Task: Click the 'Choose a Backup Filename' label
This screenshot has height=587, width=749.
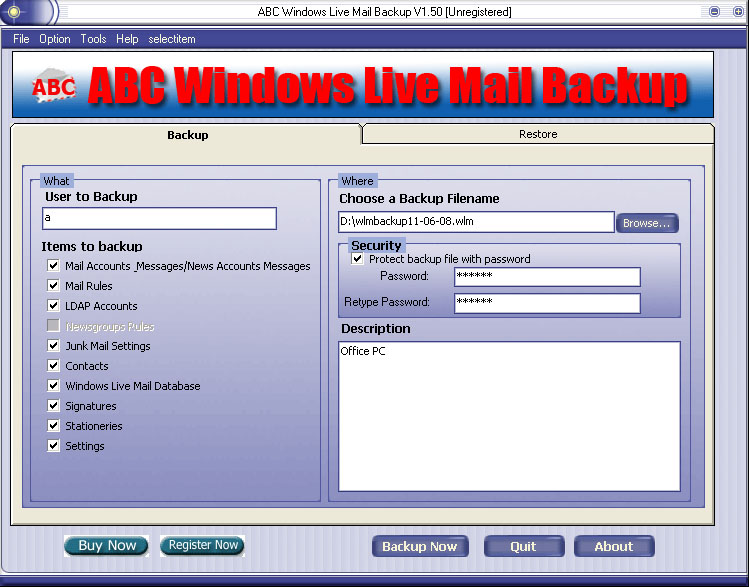Action: point(419,199)
